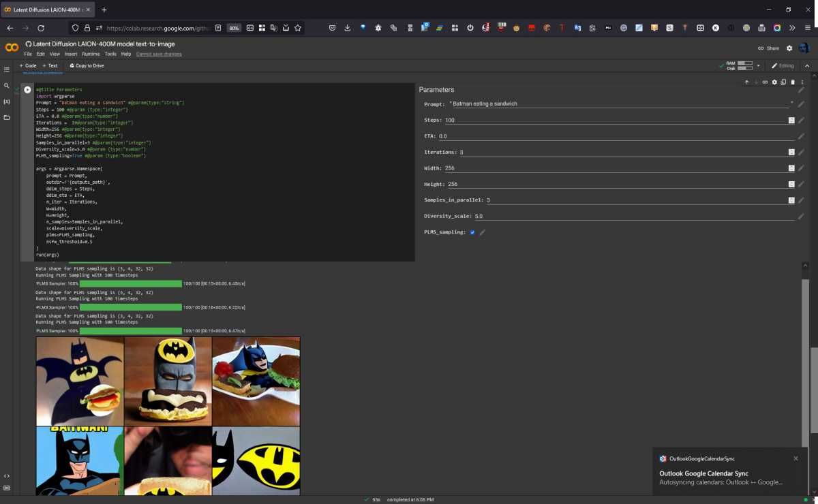818x504 pixels.
Task: Open the View menu
Action: click(x=55, y=54)
